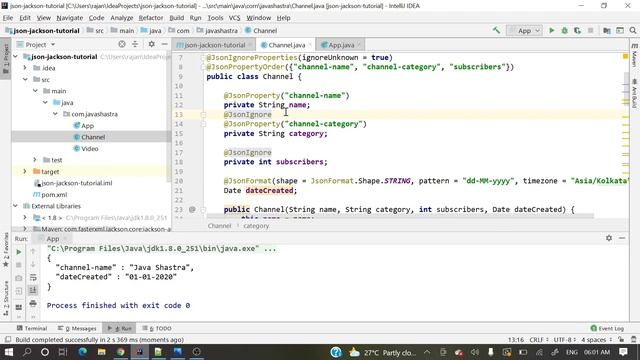The image size is (640, 360).
Task: Toggle Scroll to End icon in Run console
Action: [33, 290]
